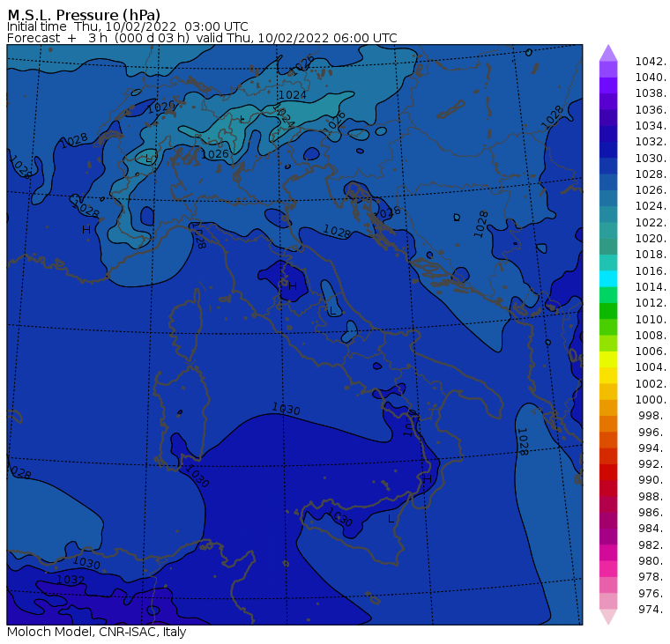Click the "994." legend label

point(652,448)
